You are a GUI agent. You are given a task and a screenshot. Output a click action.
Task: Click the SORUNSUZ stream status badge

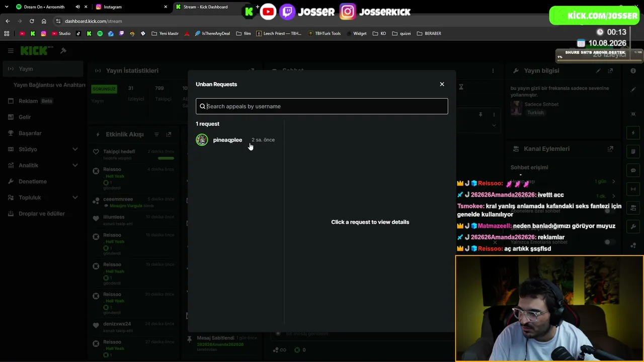pyautogui.click(x=104, y=89)
